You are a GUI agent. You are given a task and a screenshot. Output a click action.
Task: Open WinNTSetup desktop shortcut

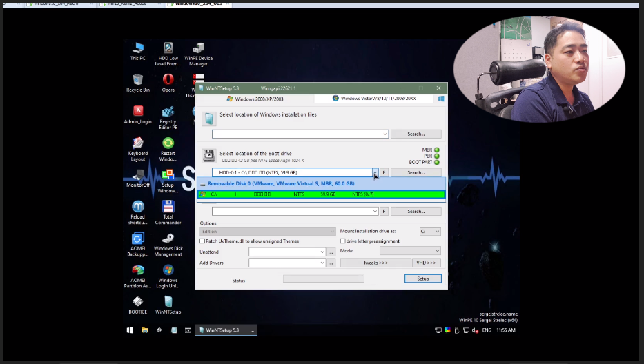point(168,305)
